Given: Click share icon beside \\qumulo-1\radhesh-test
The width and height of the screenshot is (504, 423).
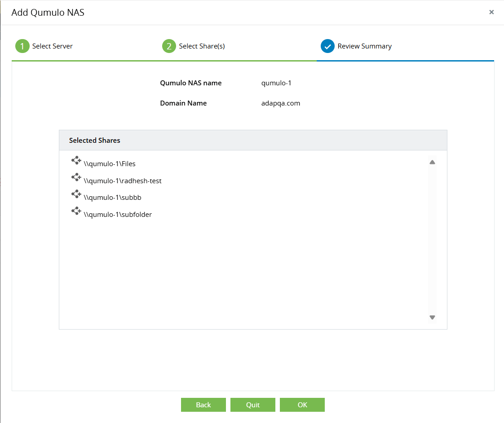Looking at the screenshot, I should [x=76, y=177].
